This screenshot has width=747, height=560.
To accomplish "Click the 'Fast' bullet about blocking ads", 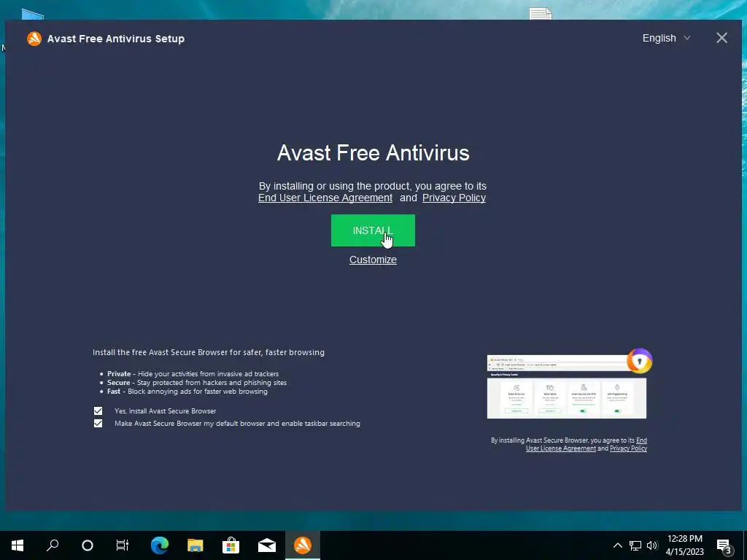I will (187, 392).
